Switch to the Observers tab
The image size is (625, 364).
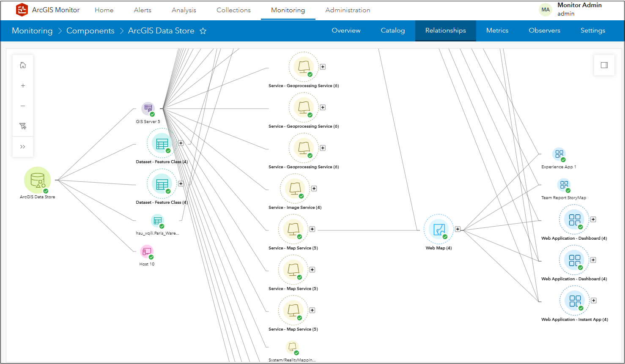pos(545,30)
